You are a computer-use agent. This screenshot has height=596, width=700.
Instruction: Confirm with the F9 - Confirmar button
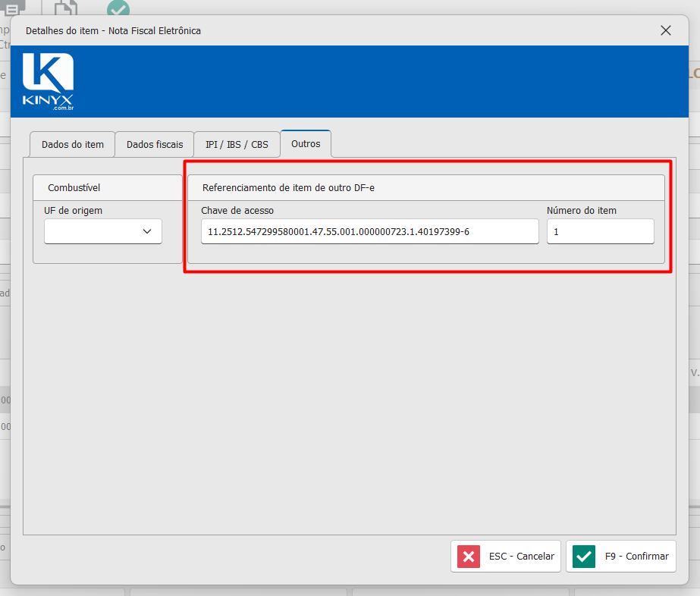point(621,557)
